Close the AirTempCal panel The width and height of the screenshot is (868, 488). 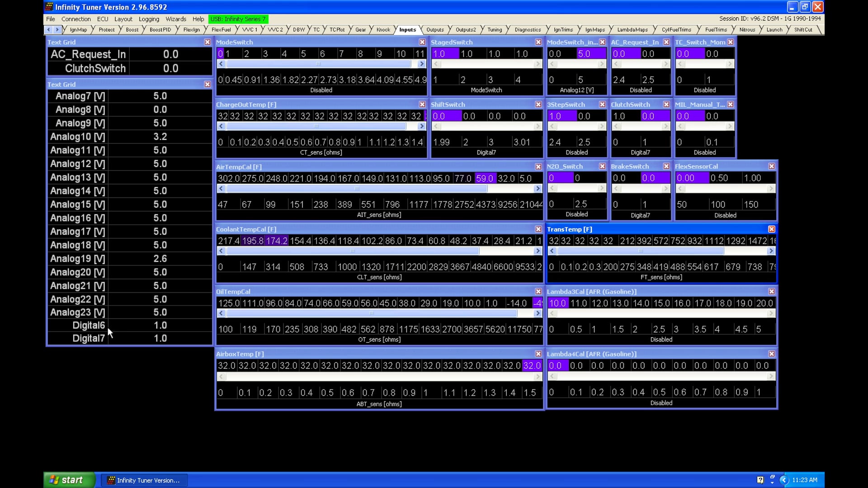point(538,167)
